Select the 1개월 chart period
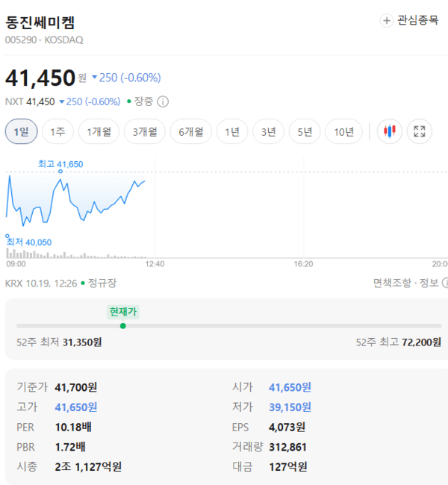 pyautogui.click(x=99, y=131)
